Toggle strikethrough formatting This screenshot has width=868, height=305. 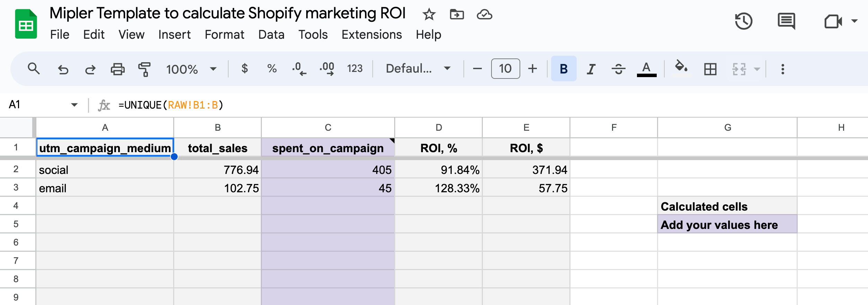[x=618, y=69]
